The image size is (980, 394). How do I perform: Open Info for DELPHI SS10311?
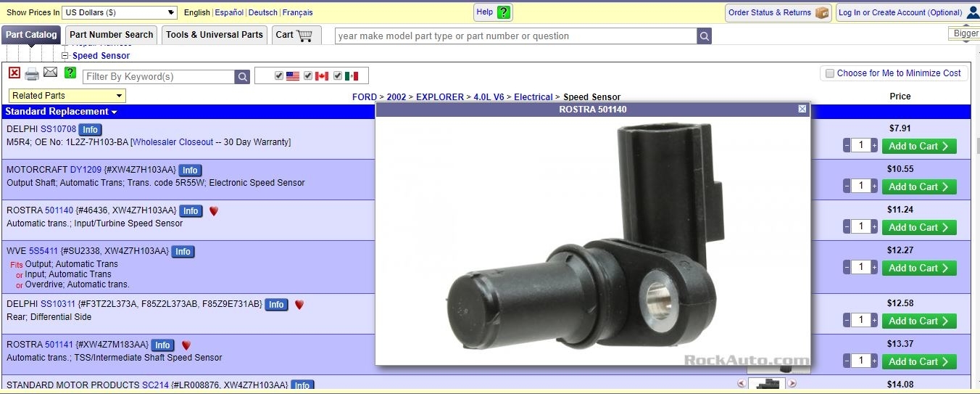tap(276, 305)
